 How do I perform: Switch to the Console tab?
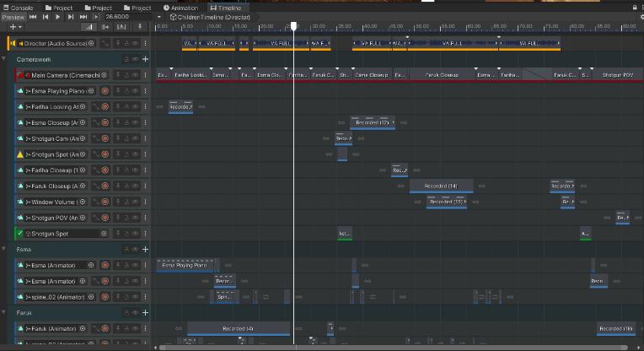[x=18, y=8]
